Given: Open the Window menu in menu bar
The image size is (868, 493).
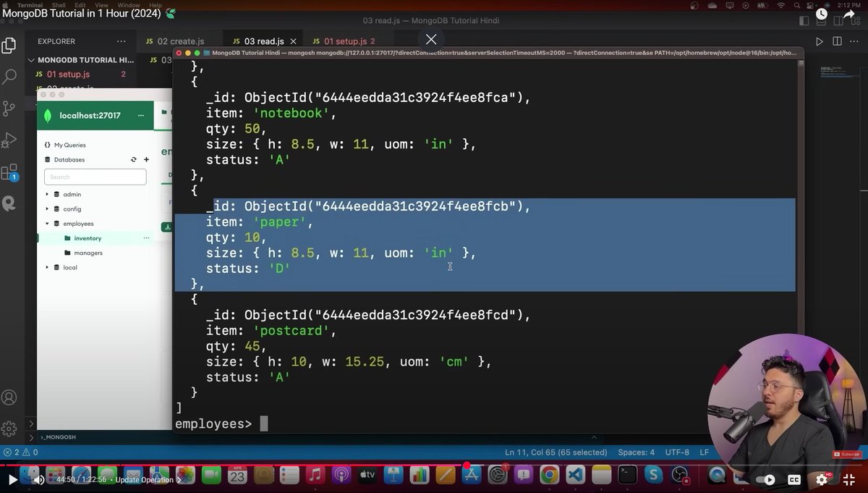Looking at the screenshot, I should coord(128,5).
